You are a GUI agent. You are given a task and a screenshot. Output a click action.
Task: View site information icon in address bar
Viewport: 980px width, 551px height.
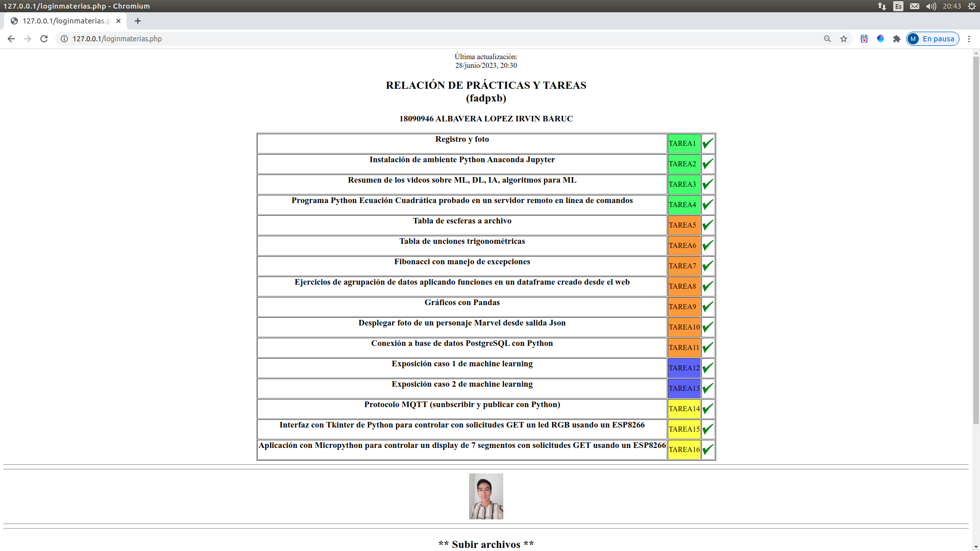(x=64, y=39)
